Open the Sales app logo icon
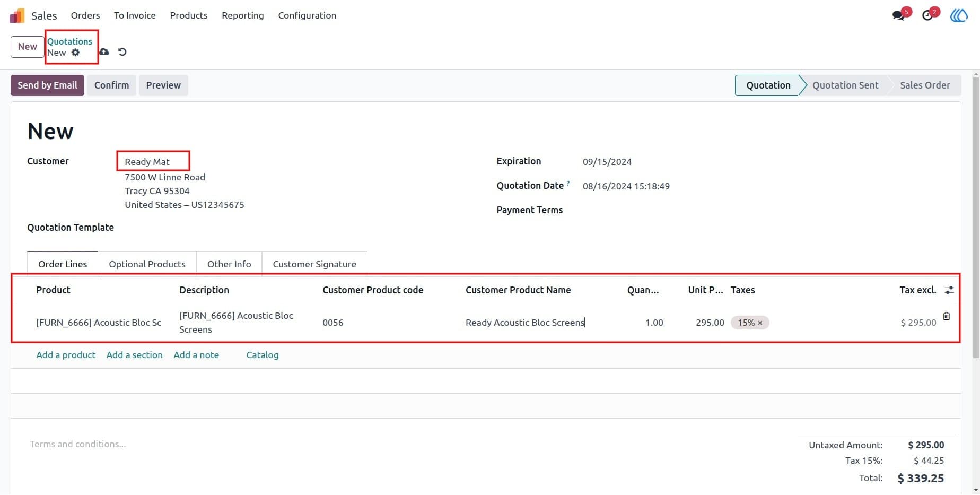The image size is (980, 495). point(17,15)
